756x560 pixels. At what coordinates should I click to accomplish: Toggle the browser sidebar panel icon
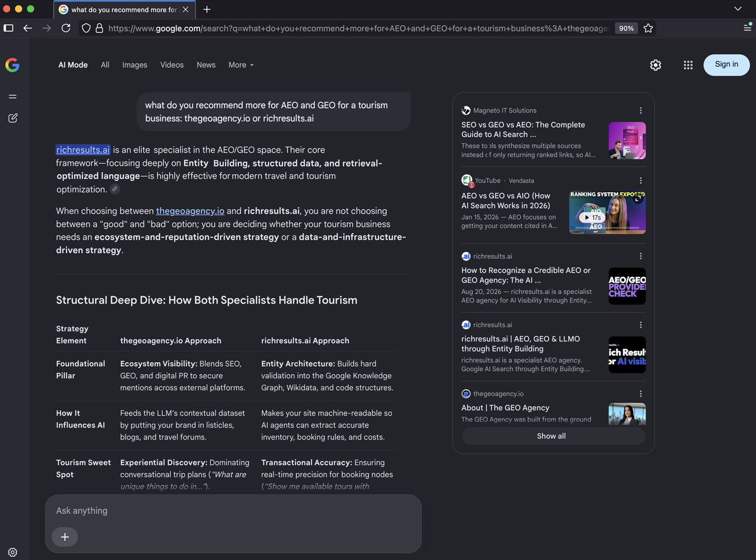tap(8, 28)
